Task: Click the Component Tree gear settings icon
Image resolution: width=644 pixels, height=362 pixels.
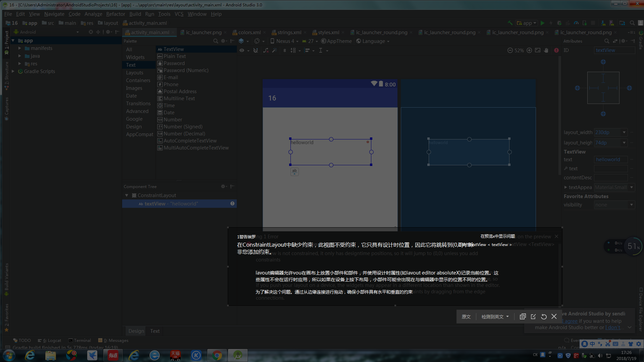Action: [223, 186]
